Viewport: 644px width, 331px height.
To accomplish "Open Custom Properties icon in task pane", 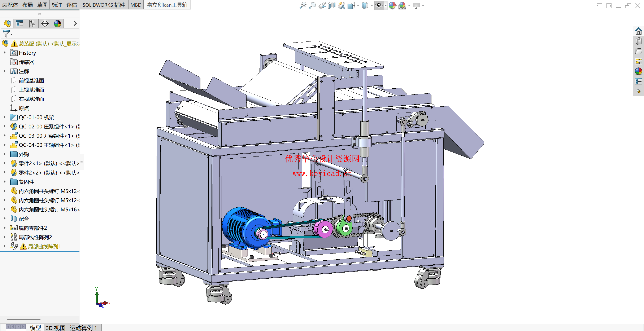I will click(x=638, y=81).
